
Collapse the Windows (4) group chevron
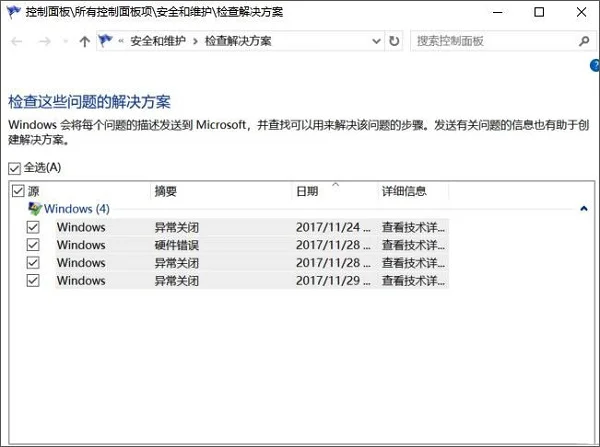point(584,209)
